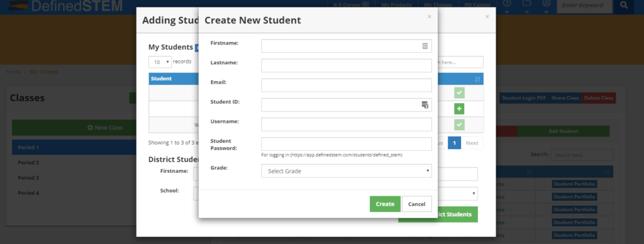Click the Showing 1 to 3 entries text
This screenshot has width=644, height=244.
174,143
